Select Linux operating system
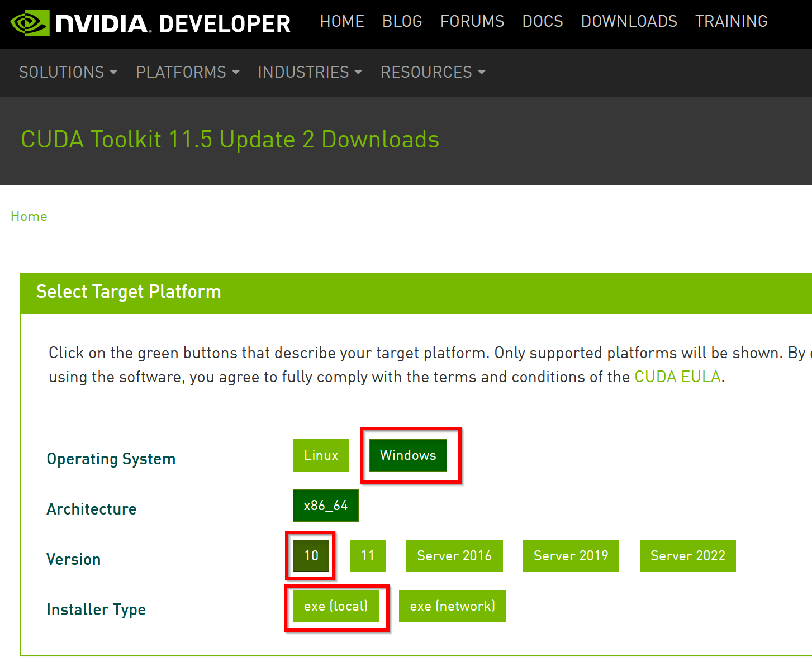The height and width of the screenshot is (662, 812). point(321,455)
